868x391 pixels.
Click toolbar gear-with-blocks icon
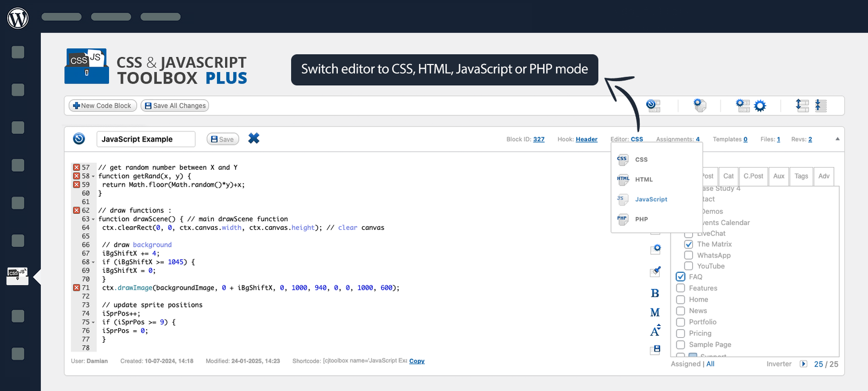point(742,105)
